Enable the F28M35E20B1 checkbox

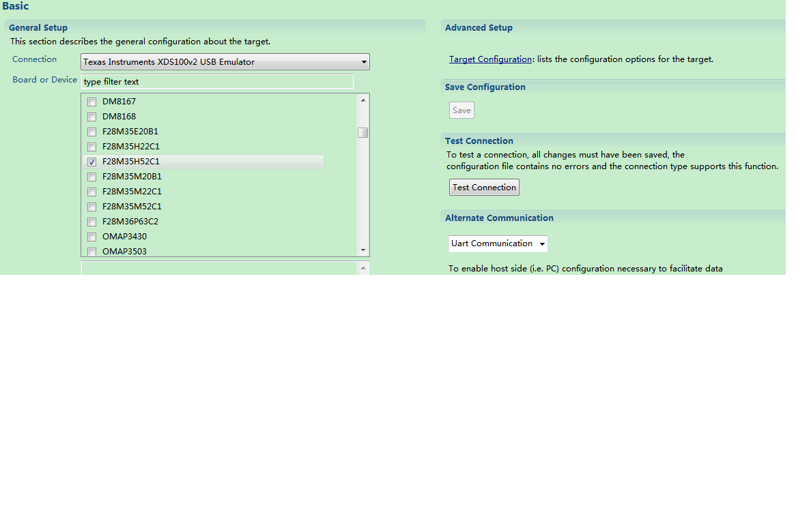coord(91,132)
